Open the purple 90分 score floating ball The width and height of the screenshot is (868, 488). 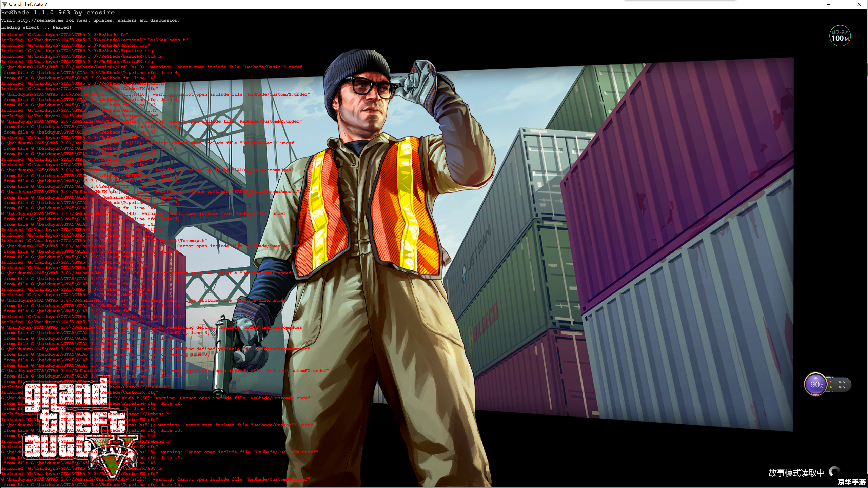tap(815, 384)
